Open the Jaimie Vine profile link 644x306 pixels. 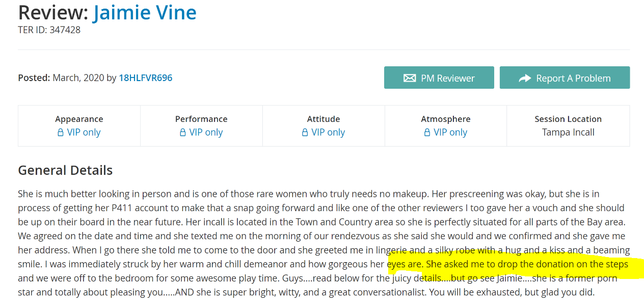145,12
